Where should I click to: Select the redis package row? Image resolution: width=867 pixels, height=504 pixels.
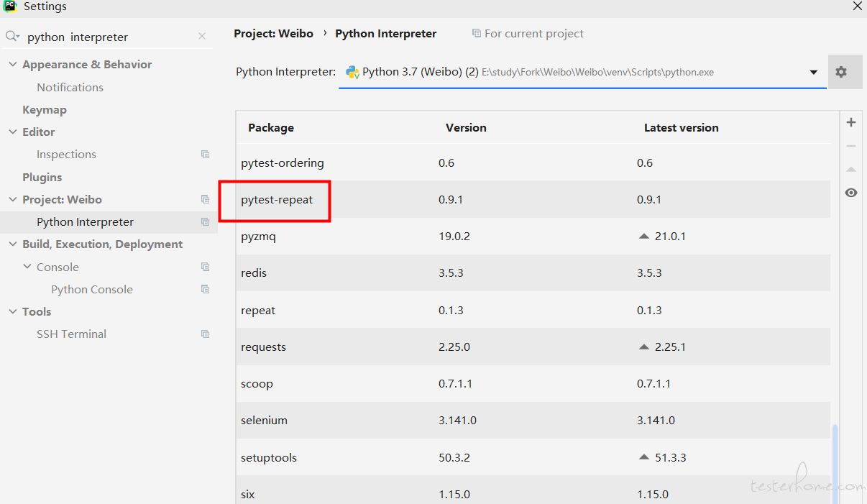[x=533, y=273]
